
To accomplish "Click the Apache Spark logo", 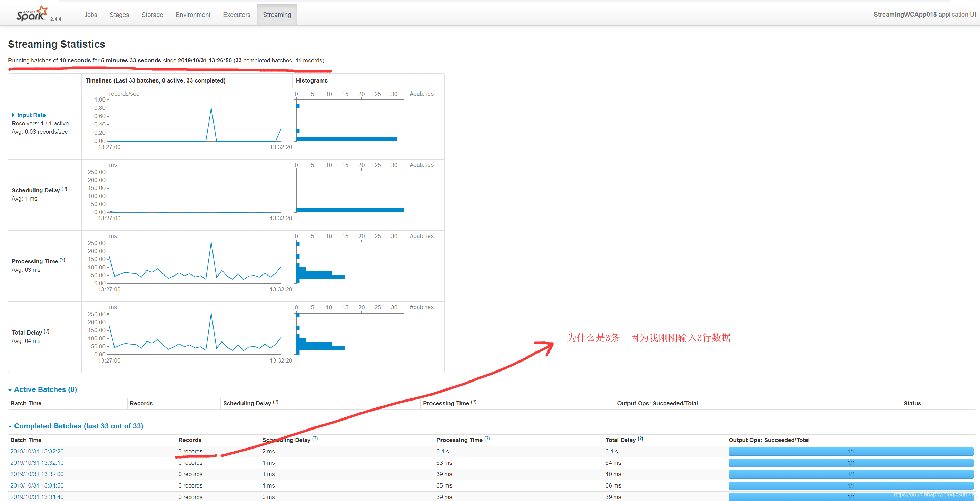I will [x=32, y=14].
